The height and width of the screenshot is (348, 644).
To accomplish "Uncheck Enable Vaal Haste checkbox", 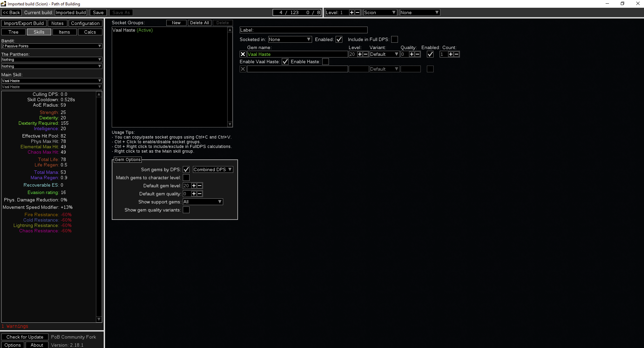I will [285, 62].
